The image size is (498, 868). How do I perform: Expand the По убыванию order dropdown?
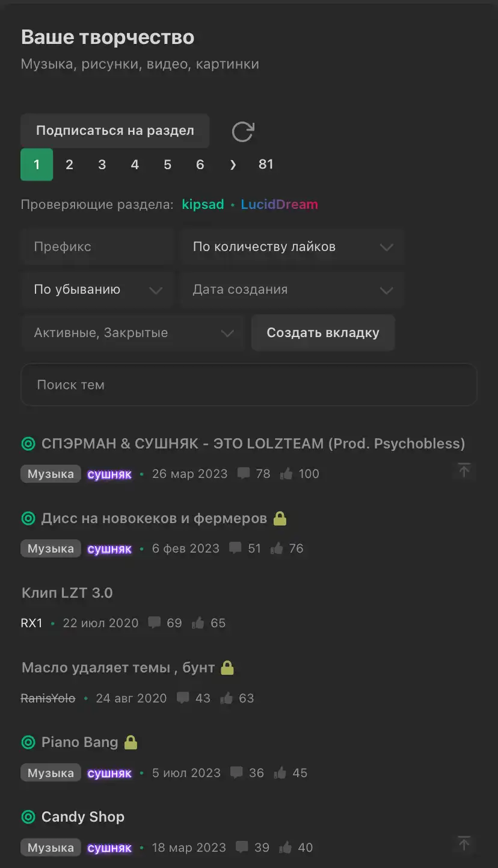(97, 290)
